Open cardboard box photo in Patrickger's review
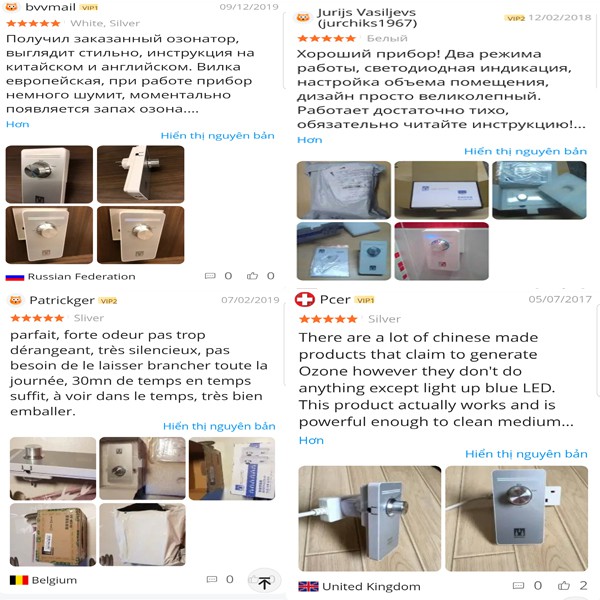This screenshot has width=600, height=600. click(x=53, y=535)
